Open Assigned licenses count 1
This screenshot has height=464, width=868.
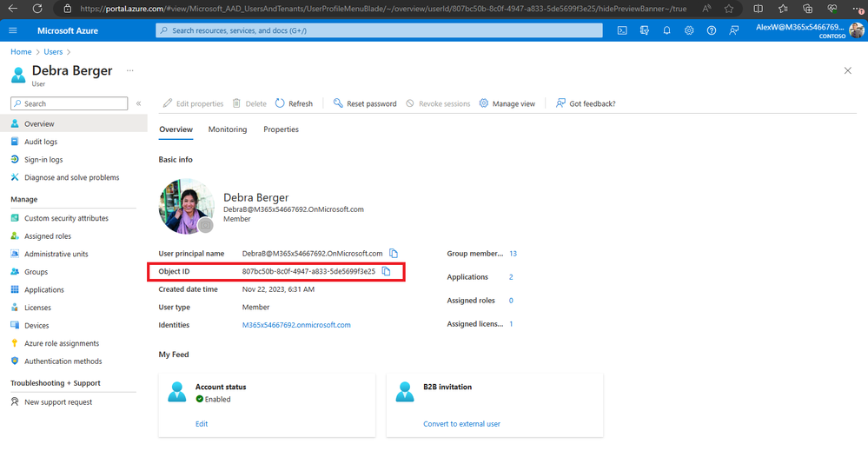(511, 324)
